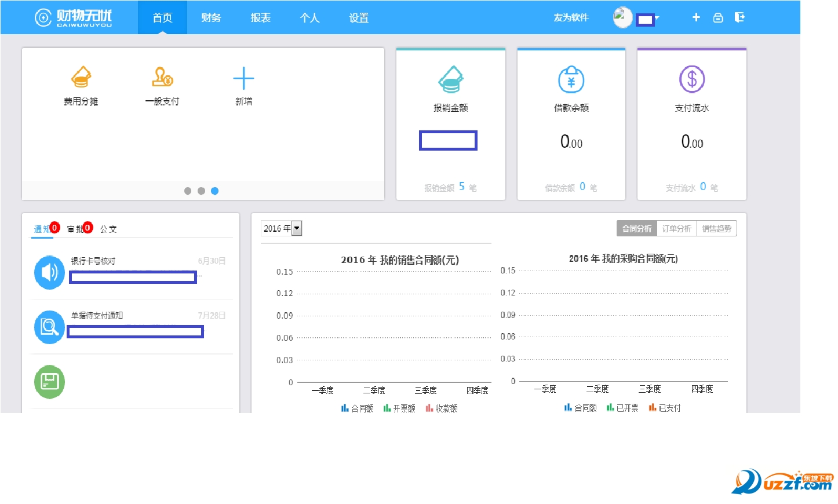Image resolution: width=838 pixels, height=504 pixels.
Task: Add a new shortcut with the 新增 plus icon
Action: coord(243,78)
